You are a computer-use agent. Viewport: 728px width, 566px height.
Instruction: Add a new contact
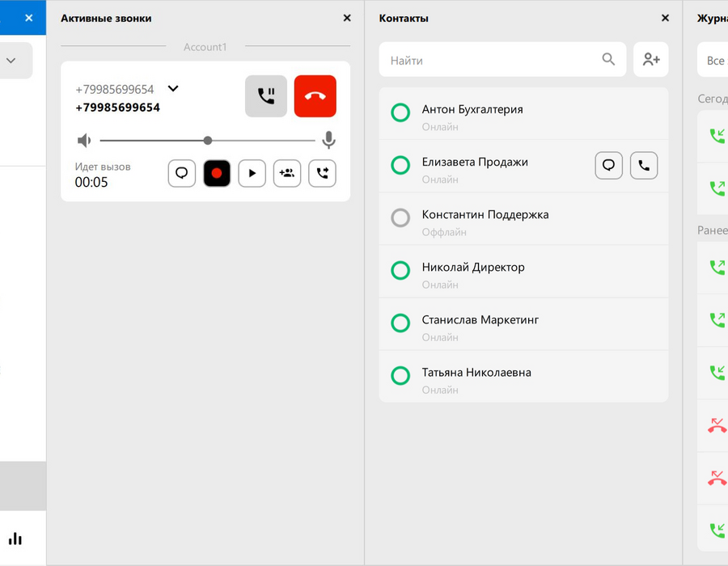tap(651, 60)
